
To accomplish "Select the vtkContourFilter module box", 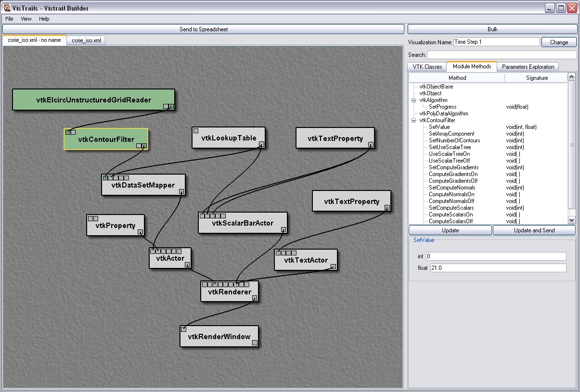I will [106, 139].
